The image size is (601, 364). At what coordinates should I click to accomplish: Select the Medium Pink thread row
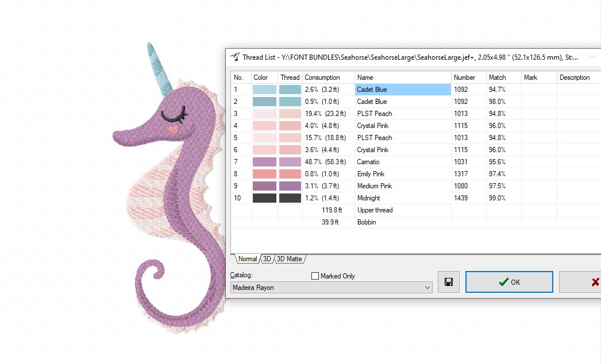pyautogui.click(x=371, y=185)
